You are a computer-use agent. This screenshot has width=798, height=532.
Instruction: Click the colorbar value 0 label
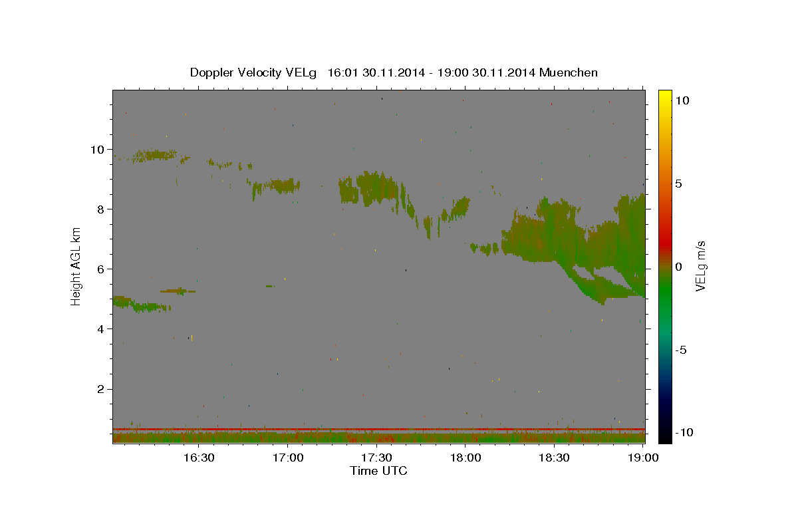pos(678,266)
